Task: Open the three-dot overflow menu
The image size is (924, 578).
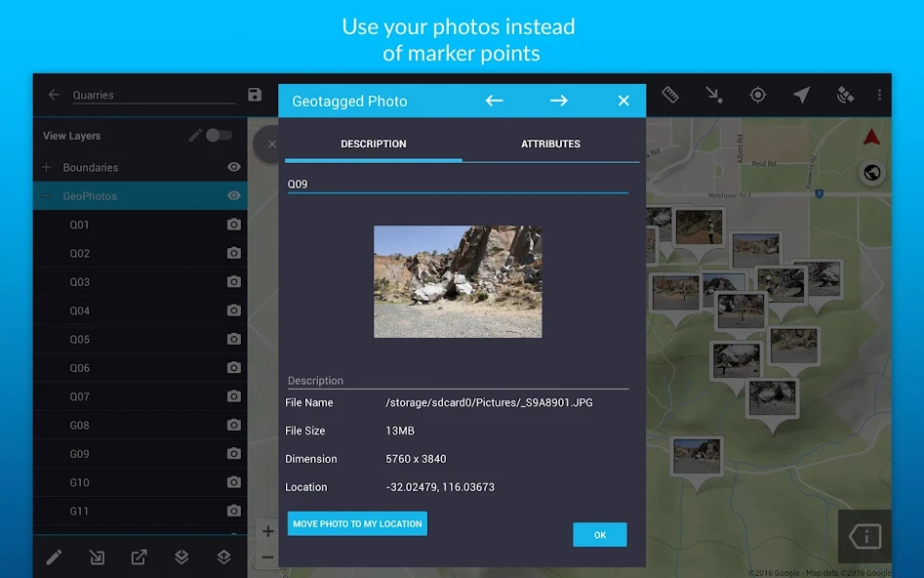Action: [879, 95]
